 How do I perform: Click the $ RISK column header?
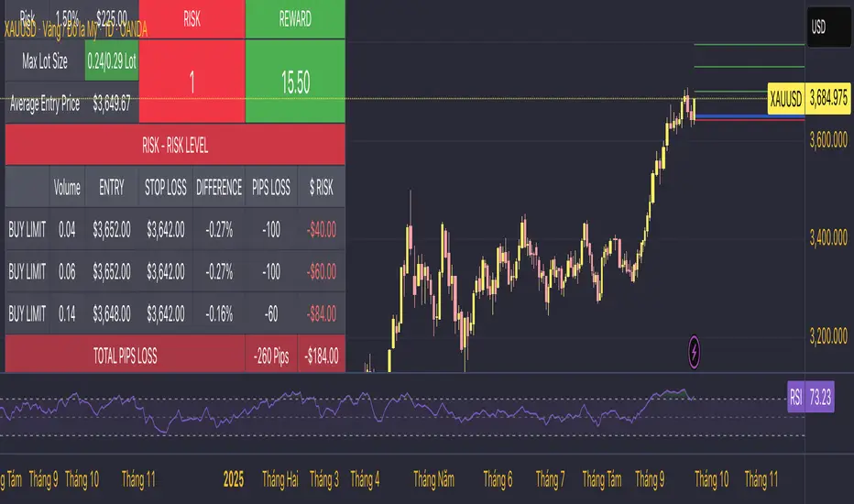pyautogui.click(x=322, y=188)
